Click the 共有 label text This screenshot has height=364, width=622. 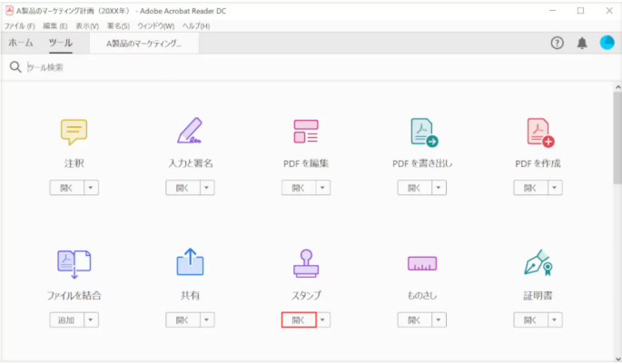[x=190, y=295]
